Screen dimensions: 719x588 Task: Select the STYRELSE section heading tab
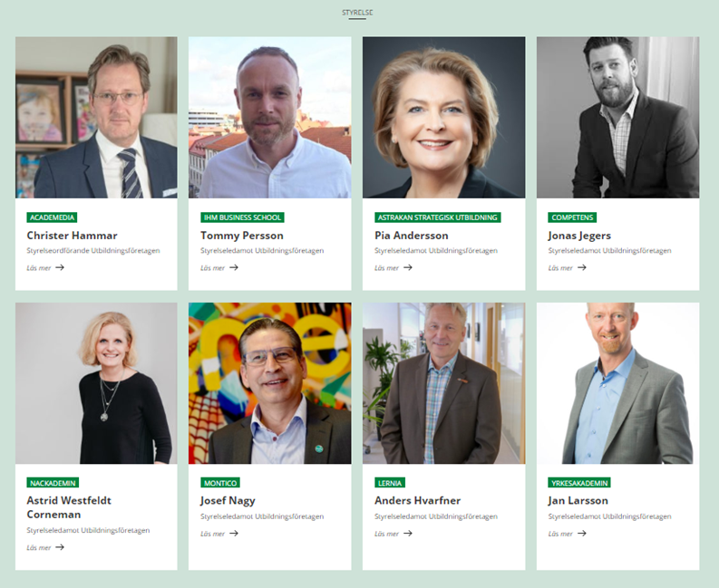coord(357,13)
